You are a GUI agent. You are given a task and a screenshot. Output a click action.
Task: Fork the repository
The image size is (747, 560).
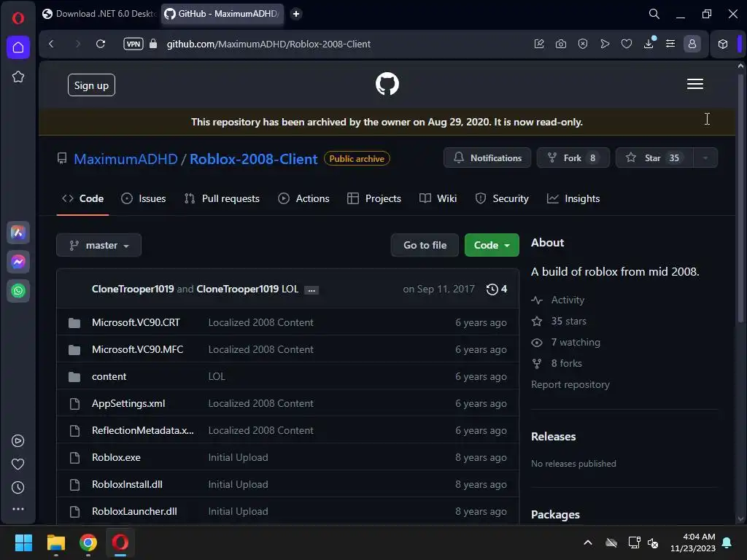point(573,157)
